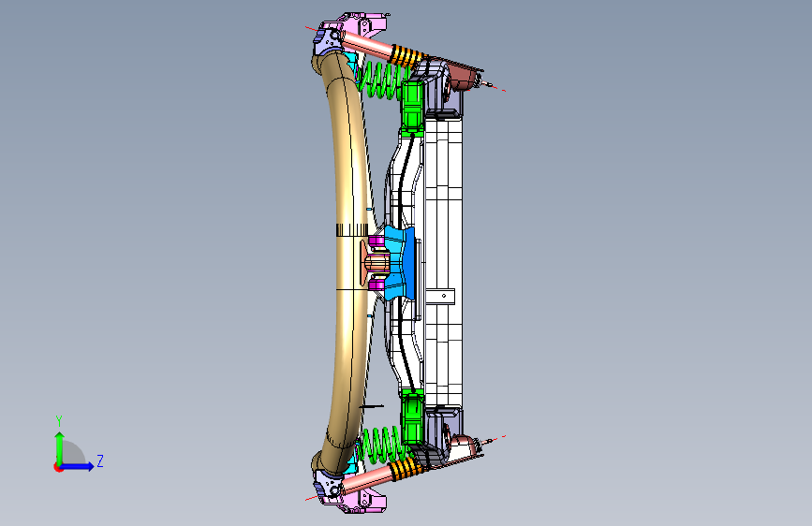812x526 pixels.
Task: Select the lower magenta bushing at center
Action: pos(376,285)
